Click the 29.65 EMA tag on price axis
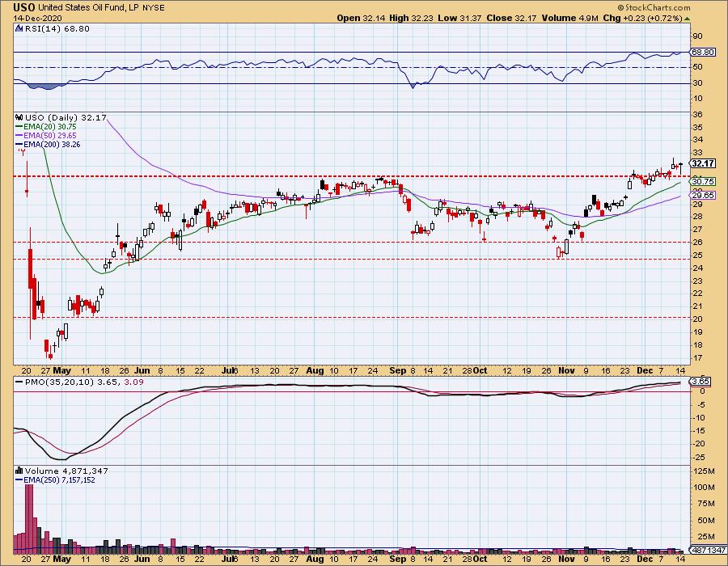Image resolution: width=728 pixels, height=566 pixels. (703, 196)
